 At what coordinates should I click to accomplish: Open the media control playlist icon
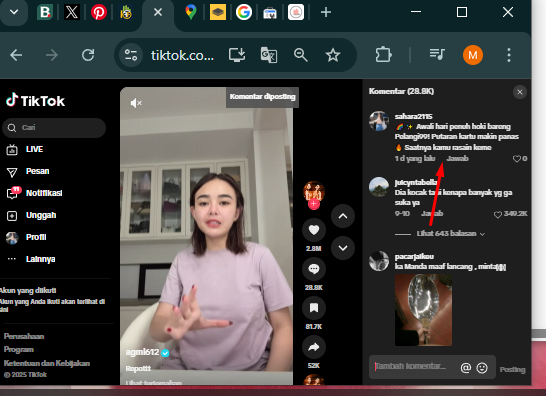pos(437,54)
